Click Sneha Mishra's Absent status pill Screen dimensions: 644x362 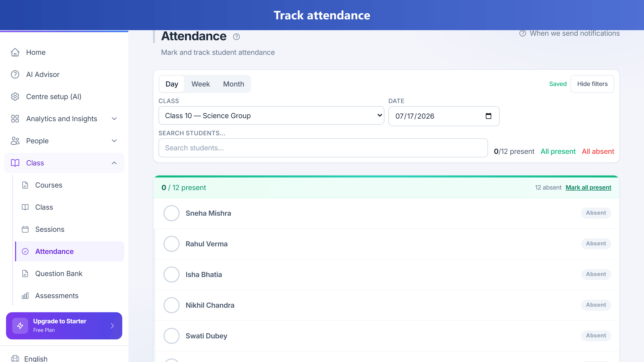click(596, 213)
